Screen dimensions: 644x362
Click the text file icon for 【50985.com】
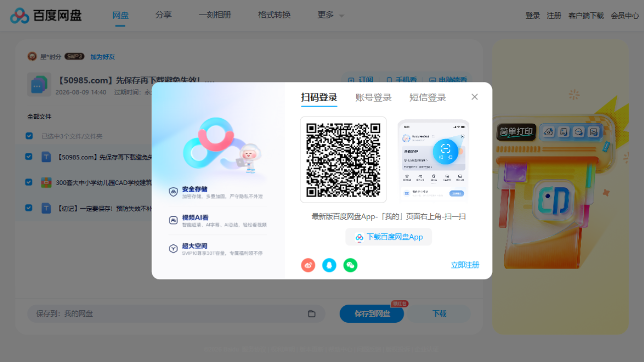coord(46,157)
